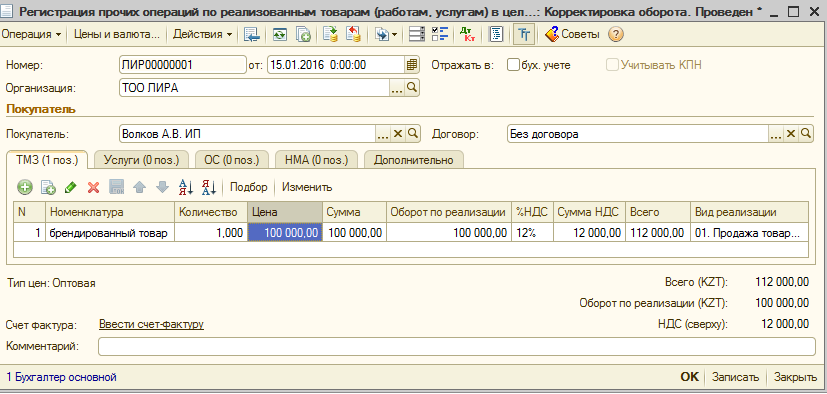Copy the table row icon

(x=48, y=187)
